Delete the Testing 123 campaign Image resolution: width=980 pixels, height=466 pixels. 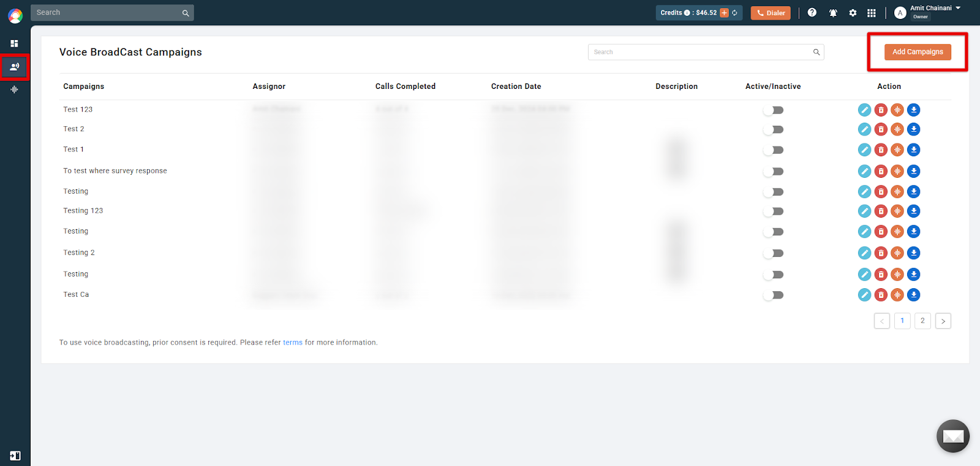(x=881, y=211)
